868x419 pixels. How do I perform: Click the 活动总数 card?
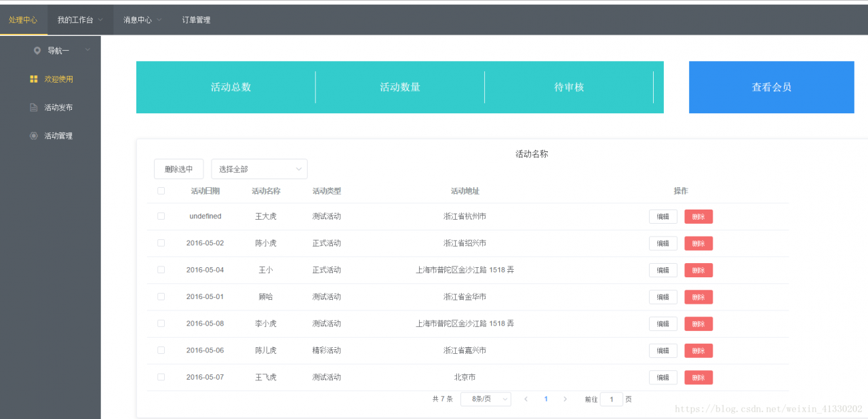pyautogui.click(x=231, y=87)
